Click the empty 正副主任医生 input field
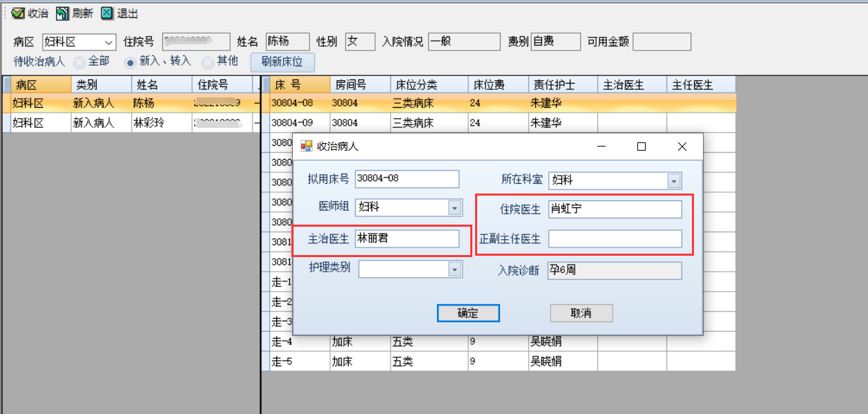This screenshot has width=868, height=414. coord(615,239)
